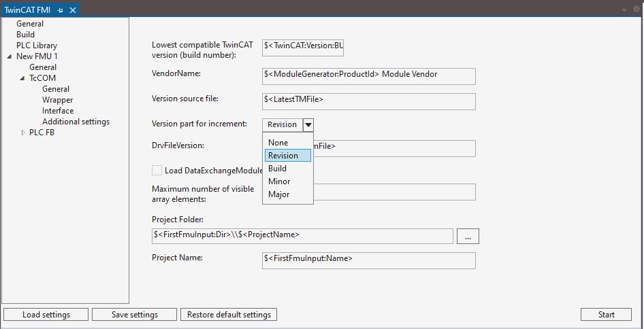The width and height of the screenshot is (644, 329).
Task: Open Wrapper settings under TcCOM
Action: tap(57, 100)
